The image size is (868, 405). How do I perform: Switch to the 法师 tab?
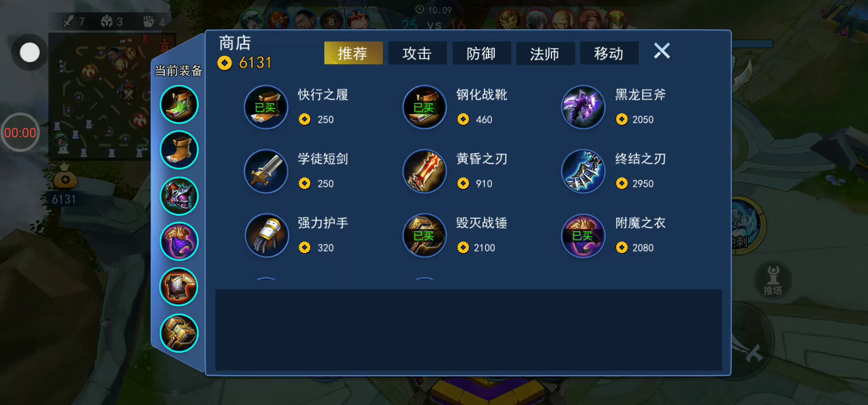545,53
